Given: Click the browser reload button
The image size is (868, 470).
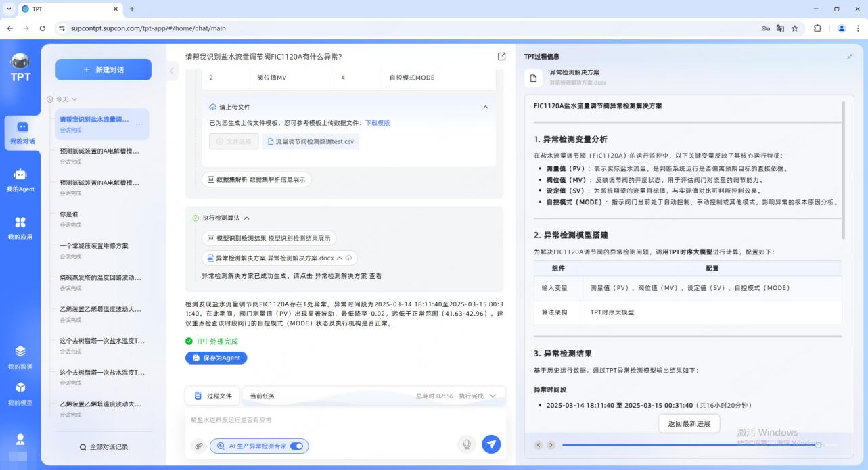Looking at the screenshot, I should click(x=43, y=28).
